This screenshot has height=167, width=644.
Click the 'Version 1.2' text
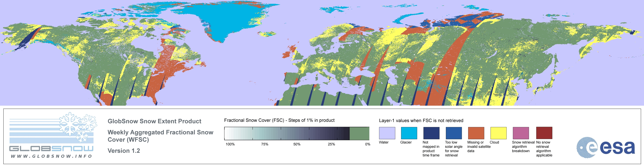click(x=124, y=151)
